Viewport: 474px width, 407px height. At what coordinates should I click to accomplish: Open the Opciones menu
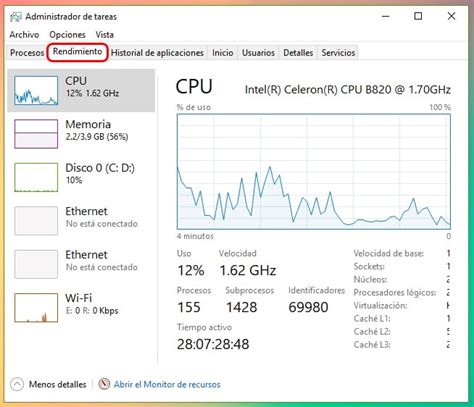[x=67, y=35]
